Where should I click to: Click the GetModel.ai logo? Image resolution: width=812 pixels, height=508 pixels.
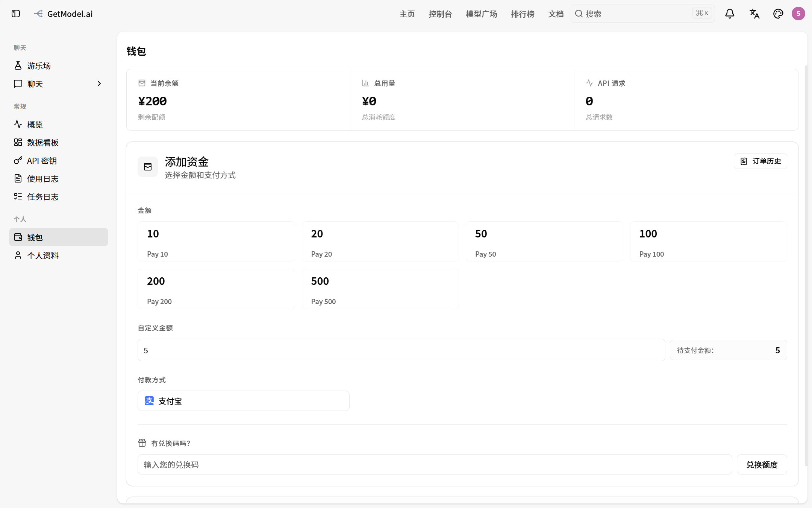pyautogui.click(x=63, y=14)
